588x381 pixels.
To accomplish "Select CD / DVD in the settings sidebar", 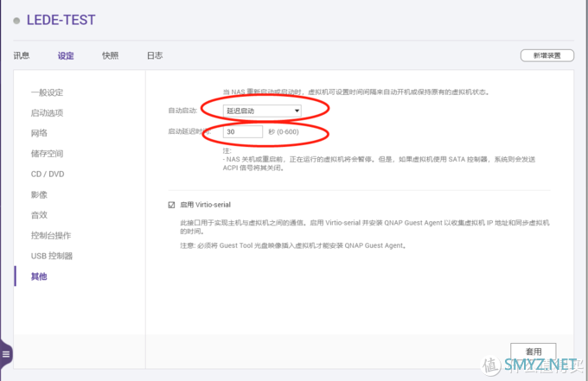I will pos(48,175).
